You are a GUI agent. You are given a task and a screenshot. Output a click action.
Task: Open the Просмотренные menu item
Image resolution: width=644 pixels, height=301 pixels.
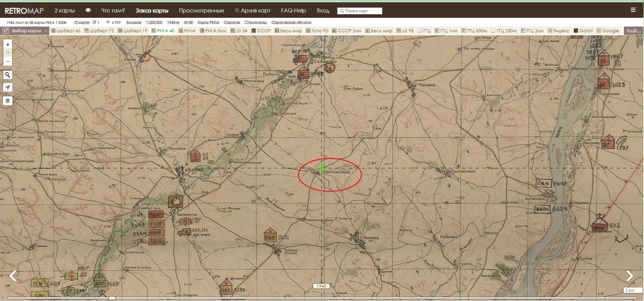(x=202, y=10)
